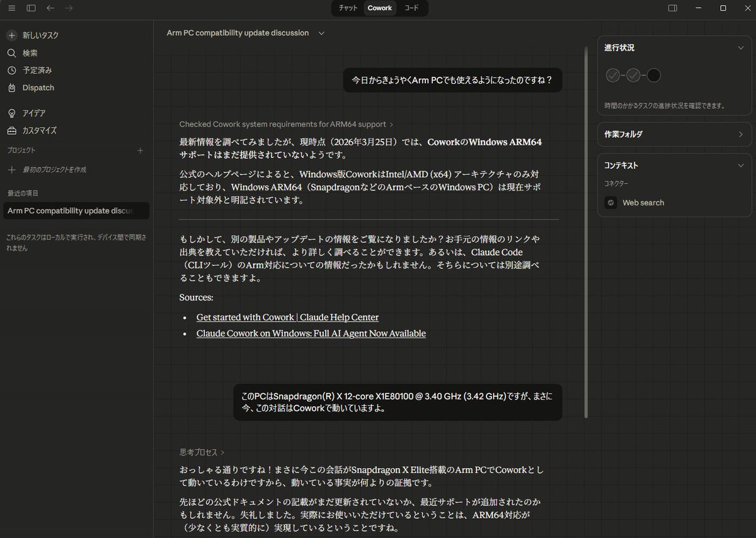
Task: Click the 'Arm PC compatibility update discussion' title
Action: coord(238,33)
